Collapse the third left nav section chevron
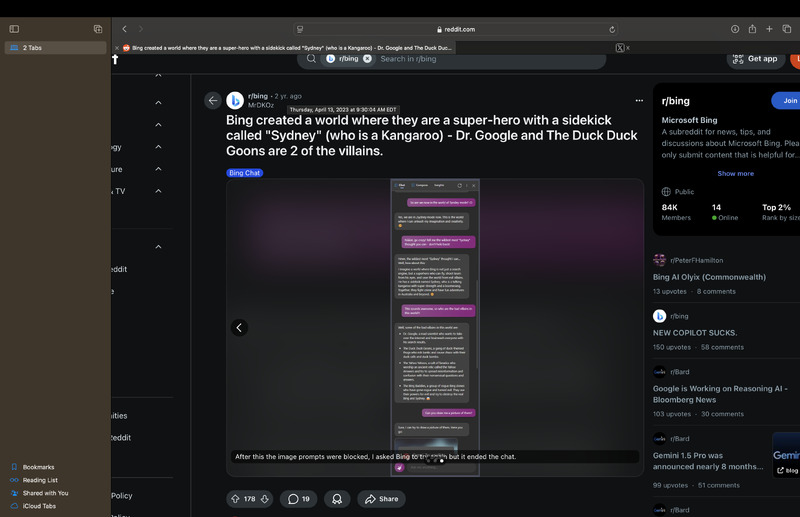Screen dimensions: 800x517 (x=159, y=125)
